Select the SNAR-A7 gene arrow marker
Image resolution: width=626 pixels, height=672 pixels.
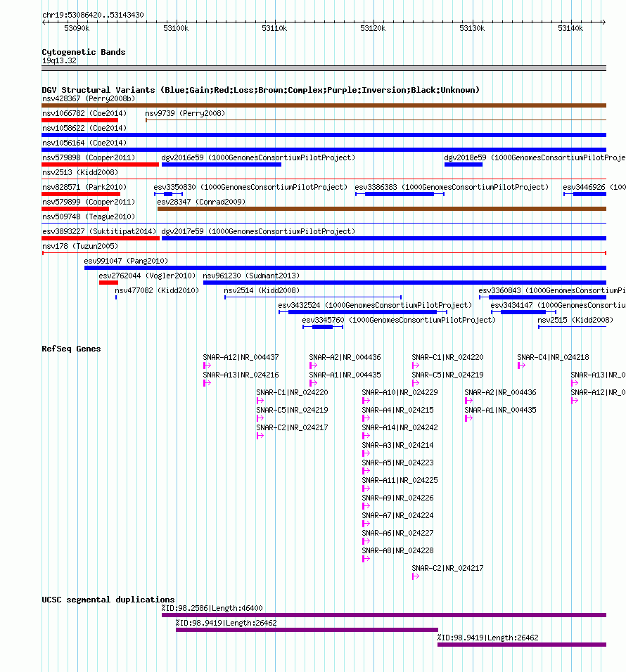tap(366, 524)
